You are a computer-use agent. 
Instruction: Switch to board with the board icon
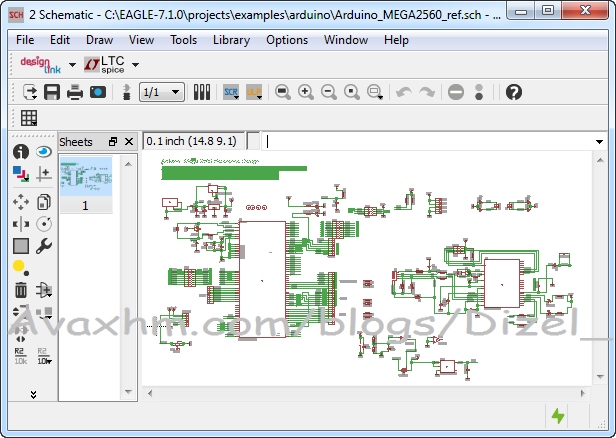pos(126,92)
